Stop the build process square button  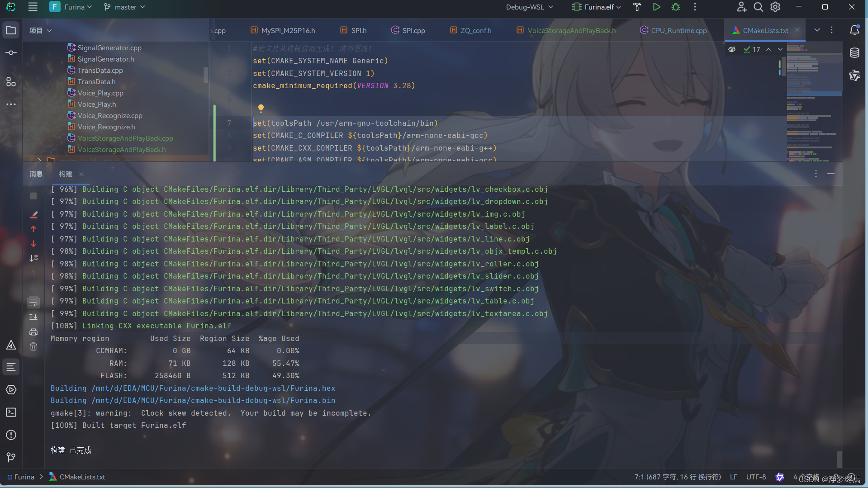(x=33, y=196)
